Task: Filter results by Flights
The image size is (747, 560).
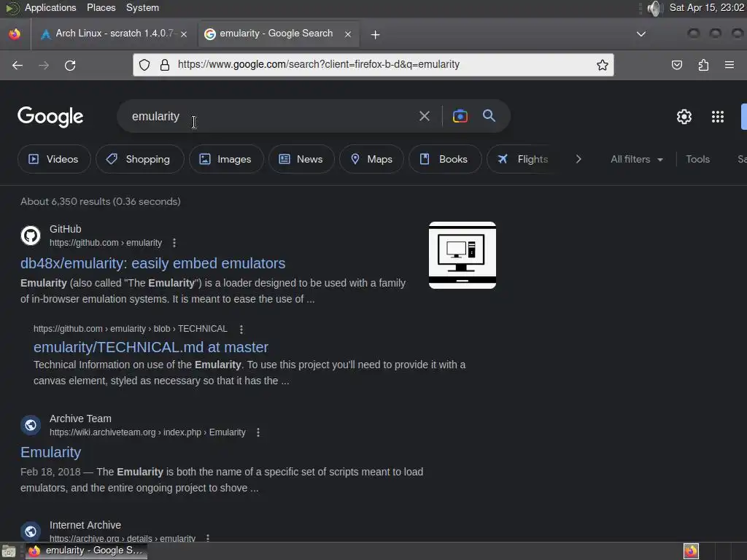Action: coord(522,159)
